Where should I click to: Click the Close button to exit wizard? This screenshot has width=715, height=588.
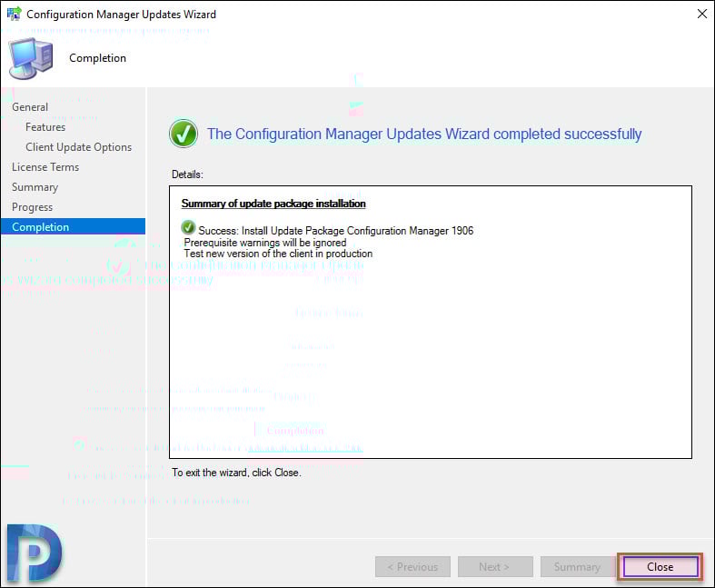pyautogui.click(x=660, y=566)
